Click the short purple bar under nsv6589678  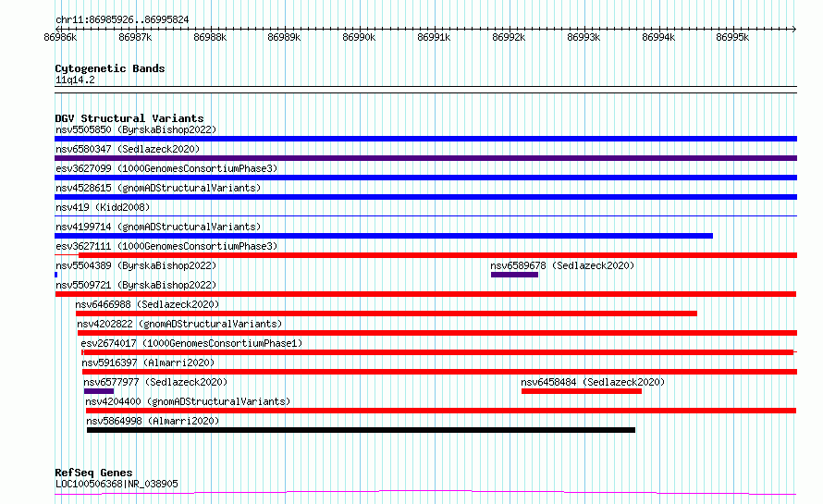(x=514, y=275)
